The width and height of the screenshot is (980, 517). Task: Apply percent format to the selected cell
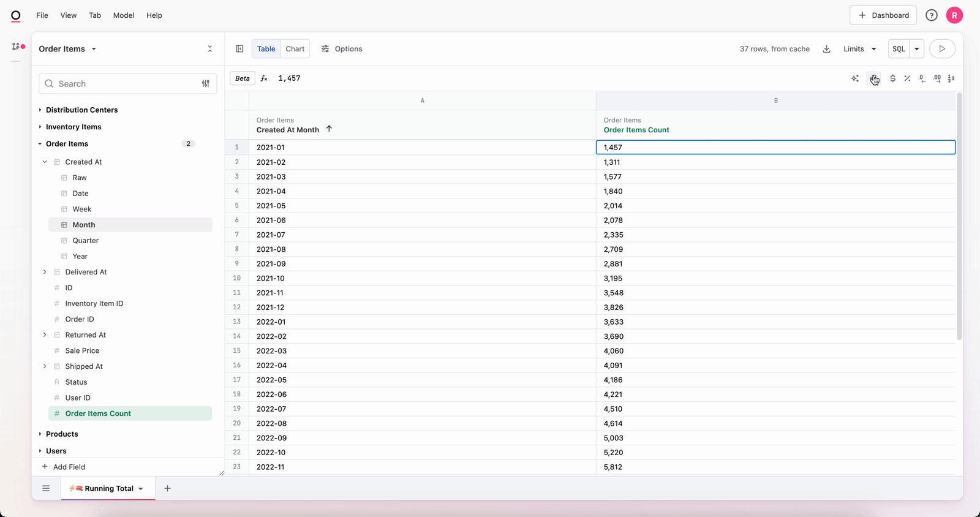[x=907, y=78]
